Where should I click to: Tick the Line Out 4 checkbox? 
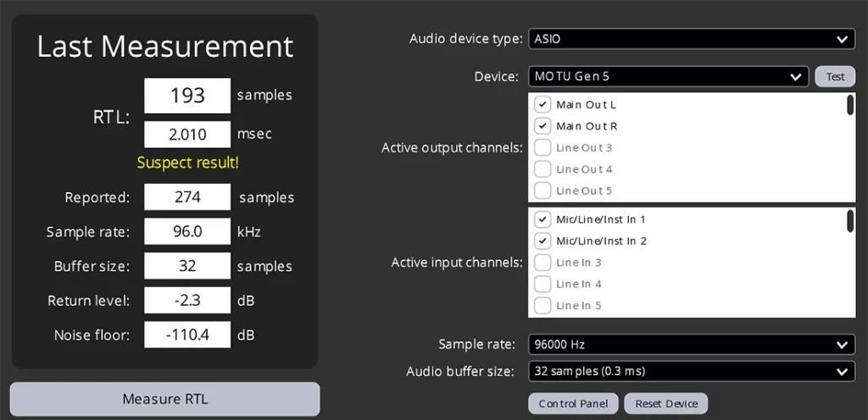point(542,169)
